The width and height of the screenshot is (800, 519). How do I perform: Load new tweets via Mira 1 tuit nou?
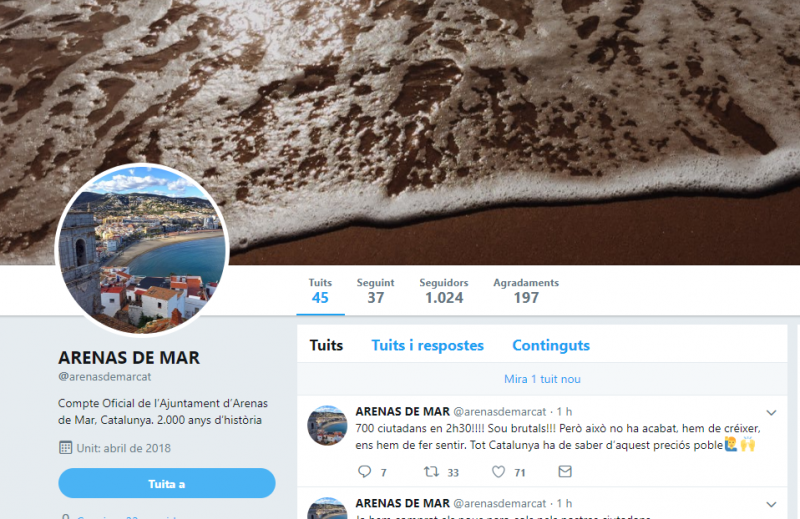tap(542, 379)
